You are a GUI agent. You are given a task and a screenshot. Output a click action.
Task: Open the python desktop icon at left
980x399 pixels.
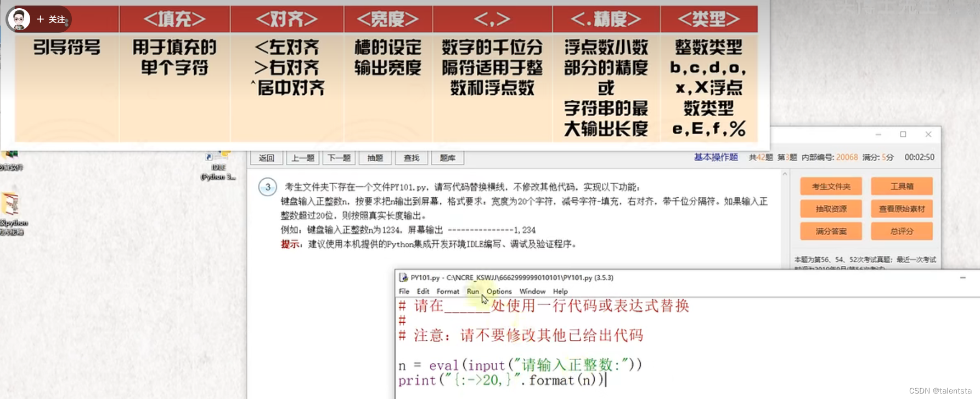[x=12, y=214]
